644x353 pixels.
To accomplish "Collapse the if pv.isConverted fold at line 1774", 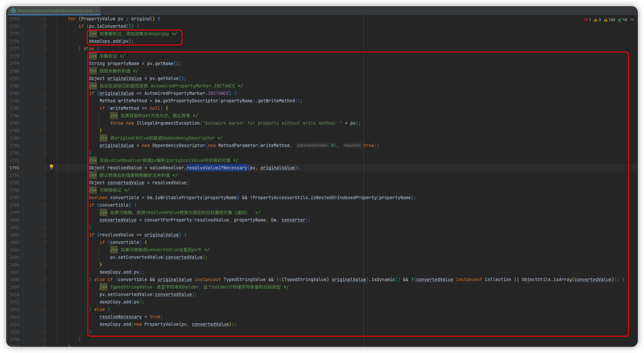I will 45,26.
